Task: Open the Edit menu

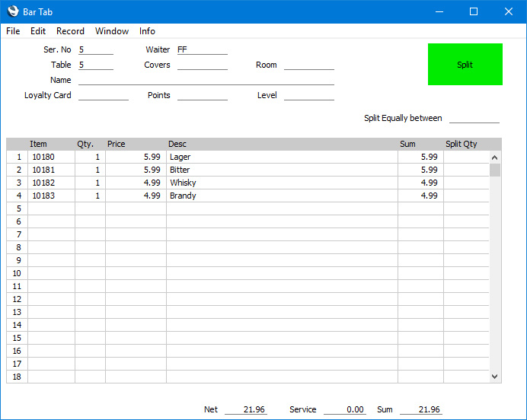Action: pyautogui.click(x=38, y=31)
